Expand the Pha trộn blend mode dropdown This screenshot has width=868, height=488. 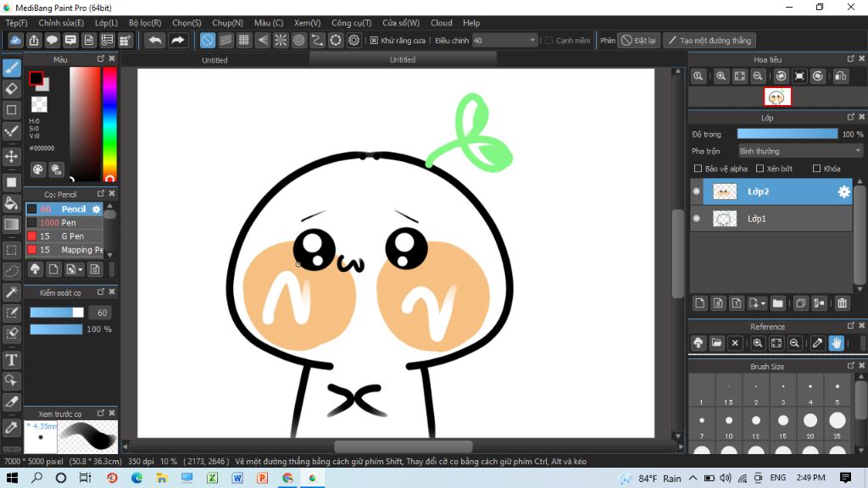pyautogui.click(x=799, y=151)
